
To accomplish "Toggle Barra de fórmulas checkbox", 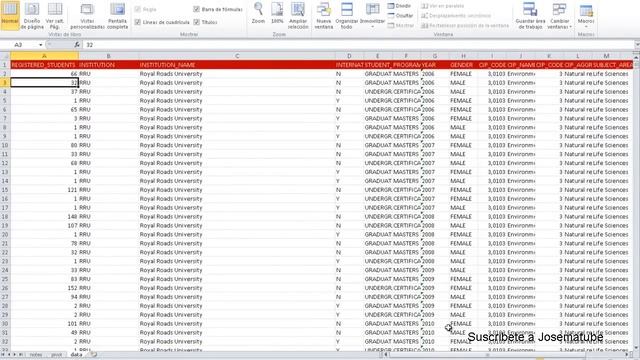I will click(196, 9).
